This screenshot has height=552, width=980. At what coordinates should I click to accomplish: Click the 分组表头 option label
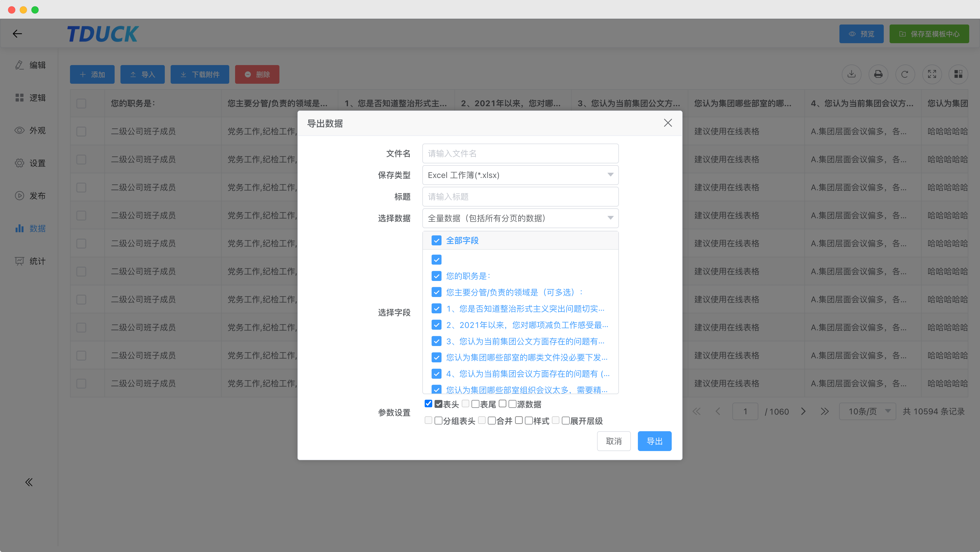click(x=459, y=421)
